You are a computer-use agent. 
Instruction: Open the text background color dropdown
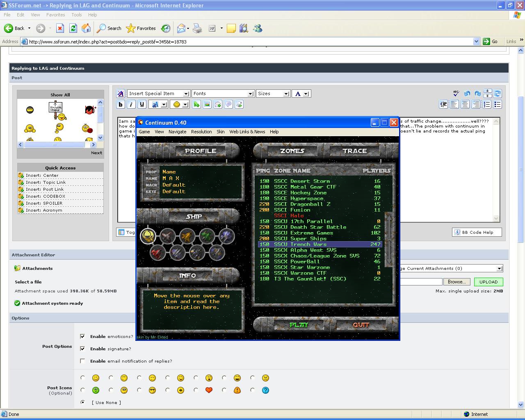click(159, 105)
